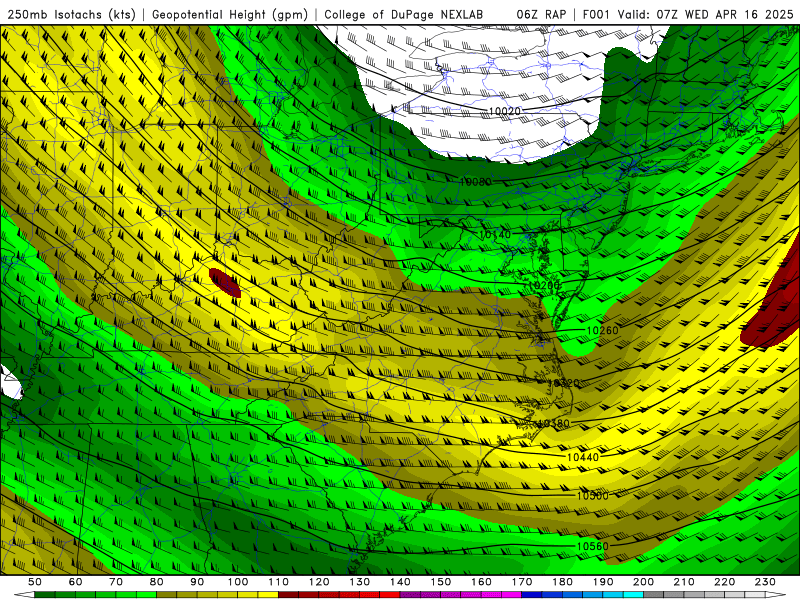The image size is (800, 600).
Task: Click the '250mb Isotachs (kts)' title text
Action: click(72, 15)
